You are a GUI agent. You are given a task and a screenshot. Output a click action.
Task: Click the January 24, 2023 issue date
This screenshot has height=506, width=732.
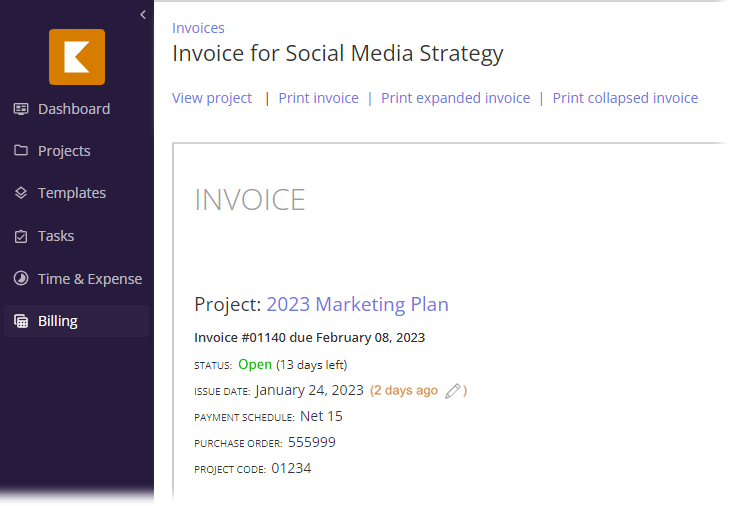pos(309,390)
